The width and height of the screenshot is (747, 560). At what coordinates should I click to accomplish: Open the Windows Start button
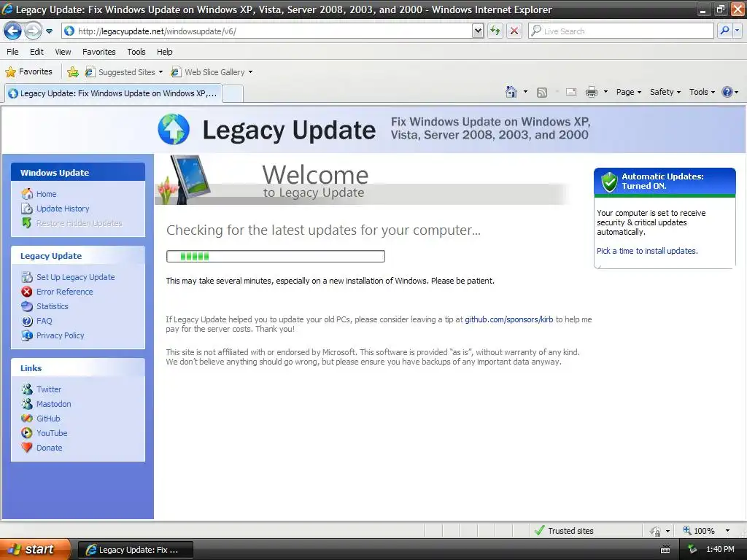click(35, 550)
